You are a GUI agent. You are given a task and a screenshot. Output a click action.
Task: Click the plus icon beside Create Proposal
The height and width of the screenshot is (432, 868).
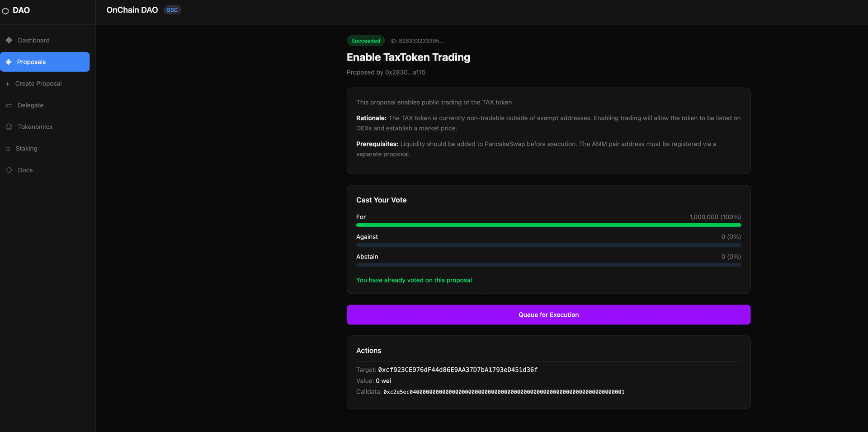point(8,84)
